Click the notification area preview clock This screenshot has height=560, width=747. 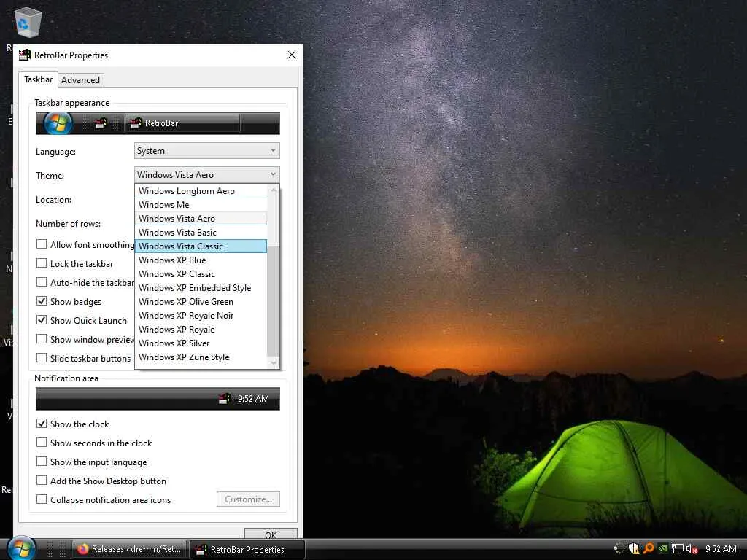[x=253, y=399]
